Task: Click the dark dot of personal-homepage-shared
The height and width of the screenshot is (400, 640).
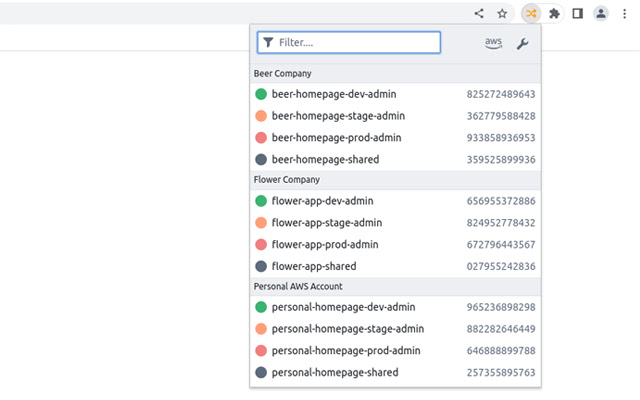Action: click(261, 372)
